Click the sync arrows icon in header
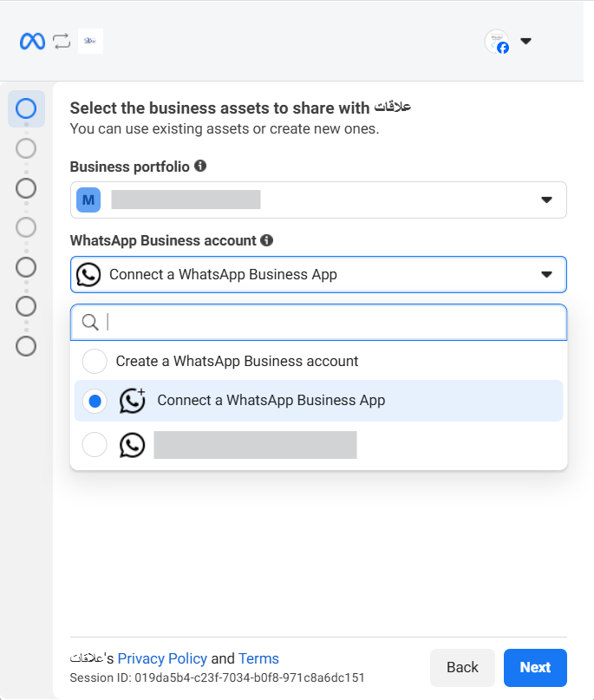 (x=62, y=41)
